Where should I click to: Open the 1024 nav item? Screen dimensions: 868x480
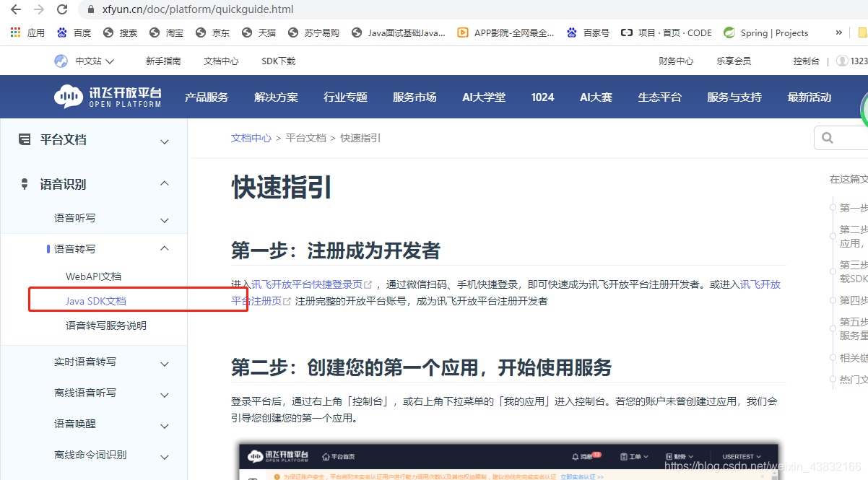(542, 97)
